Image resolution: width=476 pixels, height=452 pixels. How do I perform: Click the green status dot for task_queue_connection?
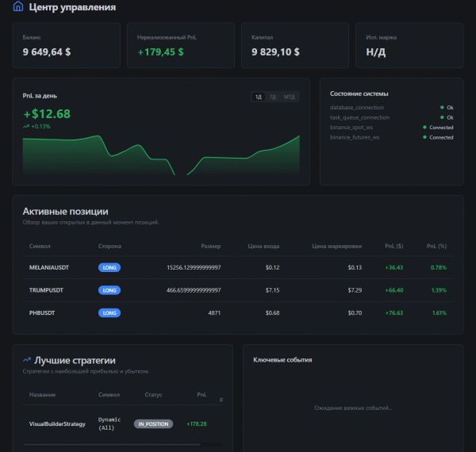pos(442,117)
